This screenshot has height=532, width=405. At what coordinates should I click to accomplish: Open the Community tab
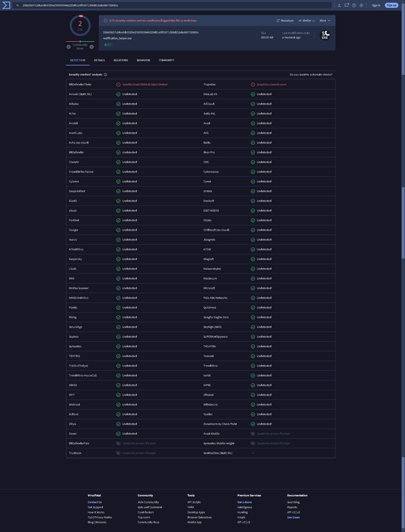point(166,61)
